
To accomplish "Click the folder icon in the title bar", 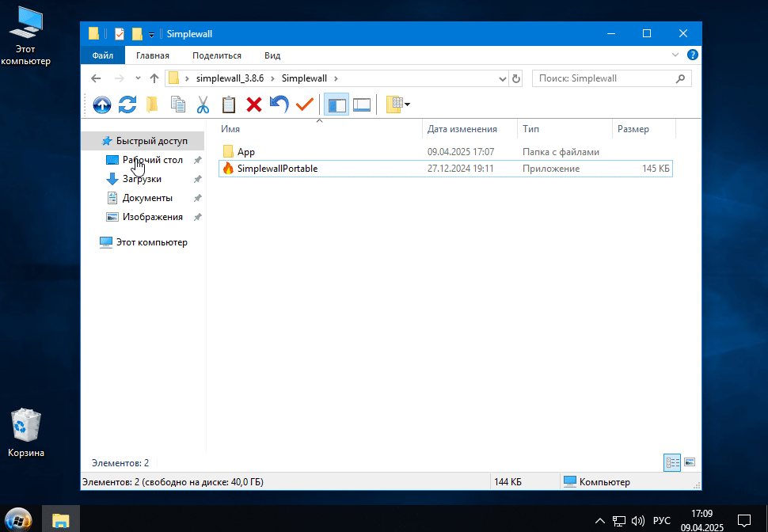I will point(93,34).
